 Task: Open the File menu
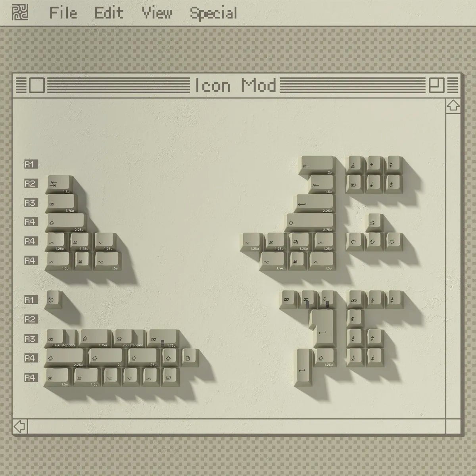[63, 13]
